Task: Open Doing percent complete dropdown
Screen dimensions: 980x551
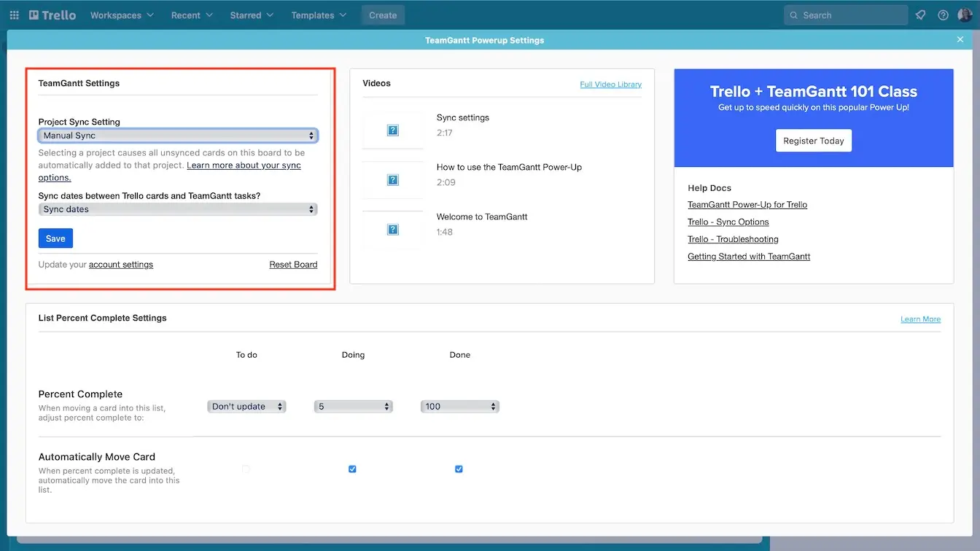Action: coord(354,407)
